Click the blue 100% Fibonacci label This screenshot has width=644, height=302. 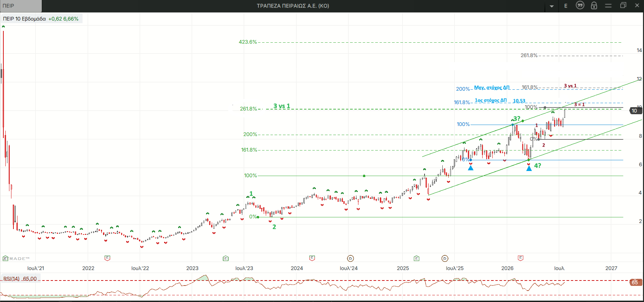point(463,124)
